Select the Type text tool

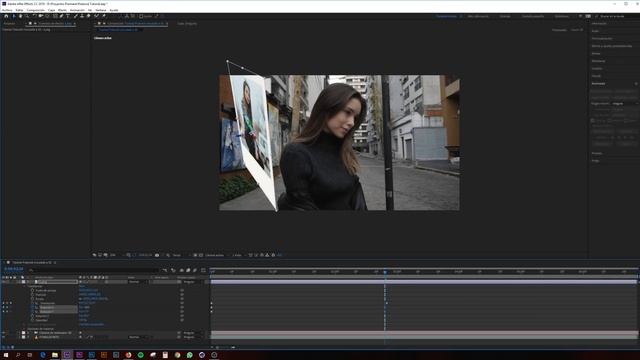[68, 16]
